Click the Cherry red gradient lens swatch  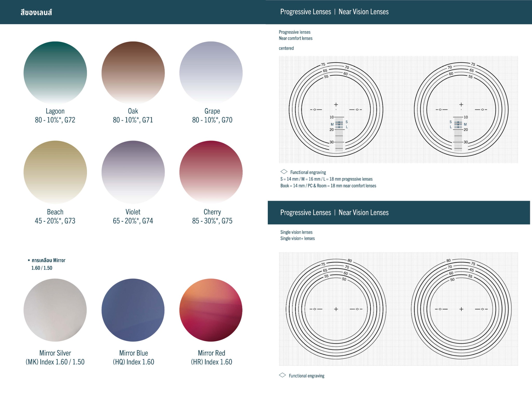pyautogui.click(x=211, y=172)
